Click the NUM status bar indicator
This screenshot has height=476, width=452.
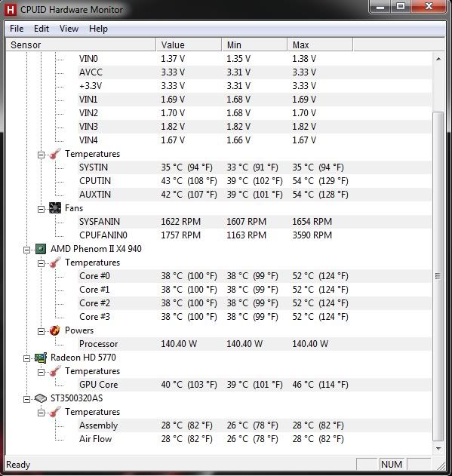pos(392,465)
